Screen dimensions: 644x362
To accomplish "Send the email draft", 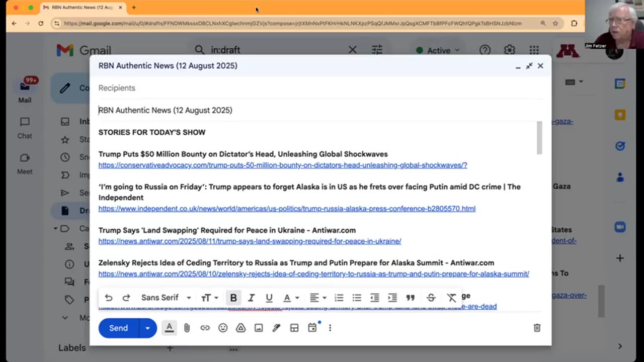I will (x=118, y=328).
